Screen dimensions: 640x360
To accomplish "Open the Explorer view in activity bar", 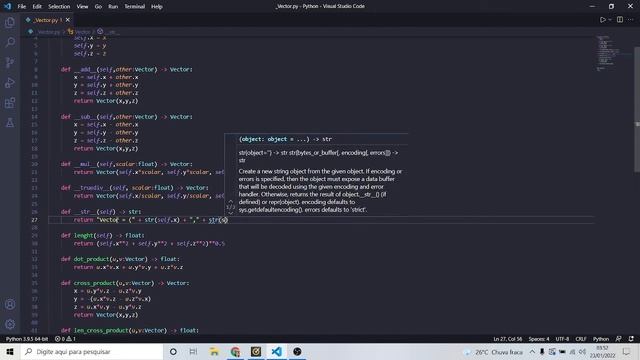I will [10, 22].
